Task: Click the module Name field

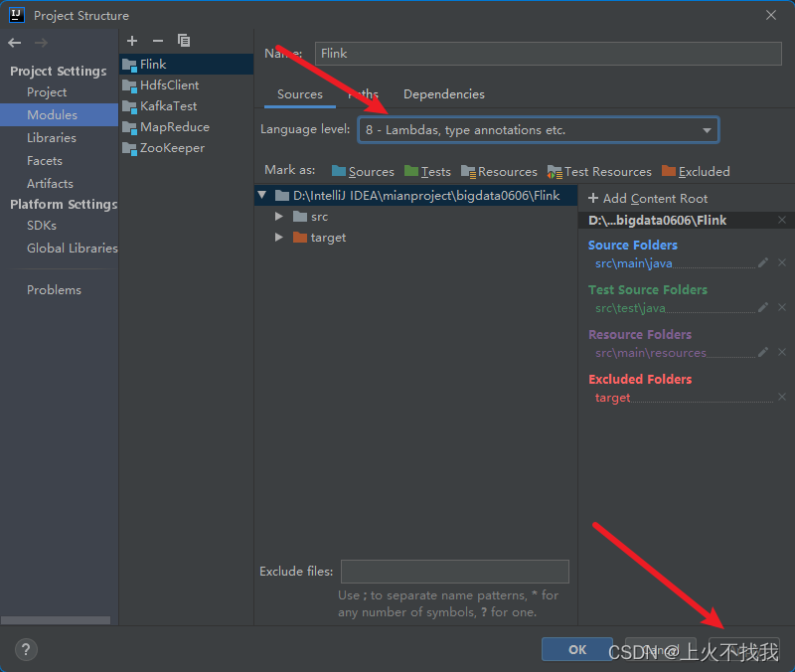Action: point(549,54)
